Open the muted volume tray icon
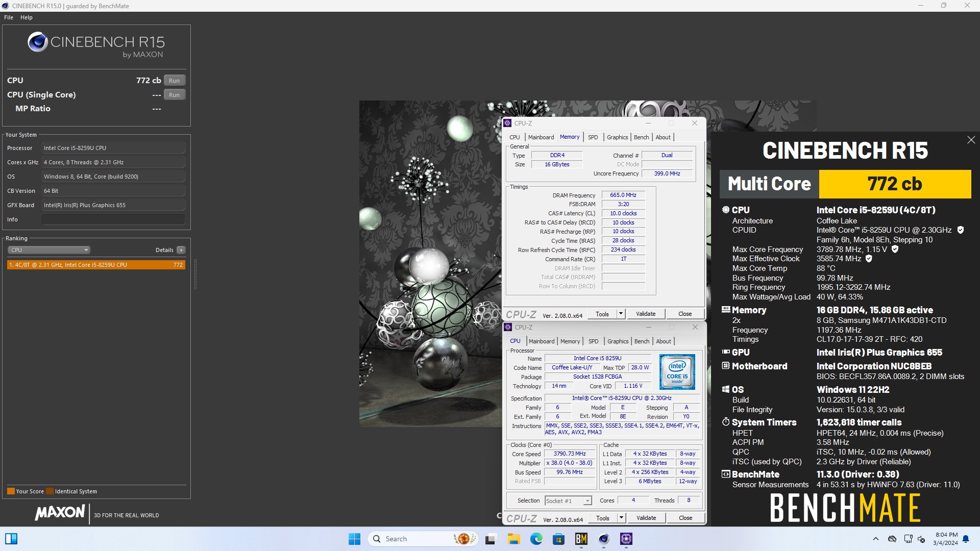Screen dimensions: 980x551 [x=922, y=539]
